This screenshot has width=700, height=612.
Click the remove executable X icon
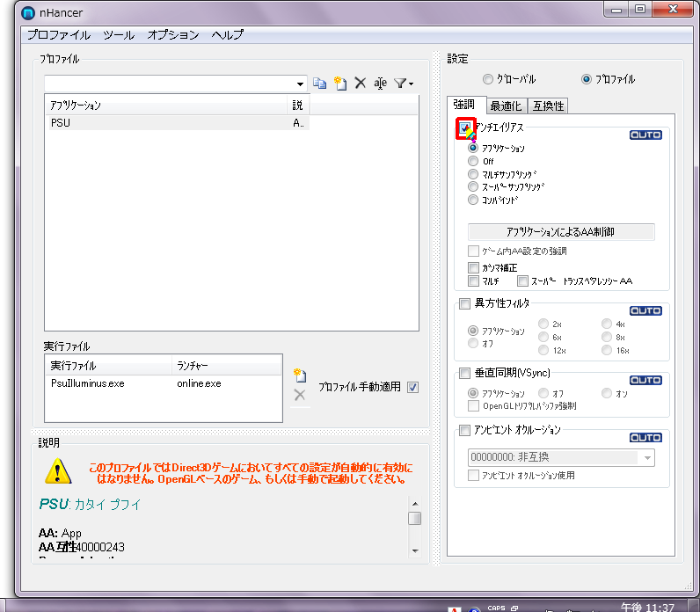(x=300, y=395)
